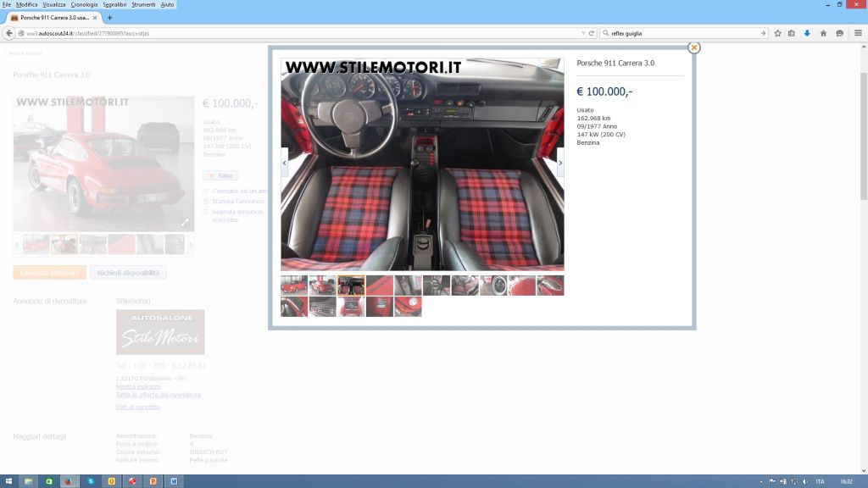Open Dati di contatto link
The image size is (868, 488).
[138, 408]
